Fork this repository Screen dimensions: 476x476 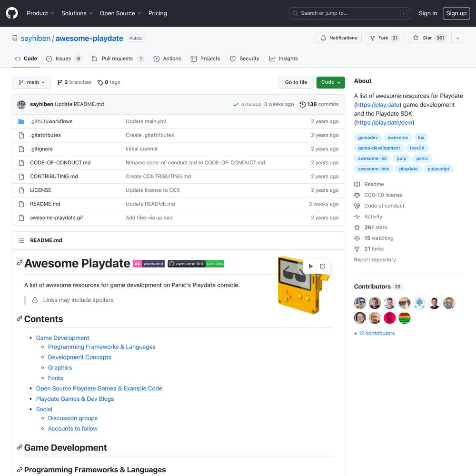[385, 38]
